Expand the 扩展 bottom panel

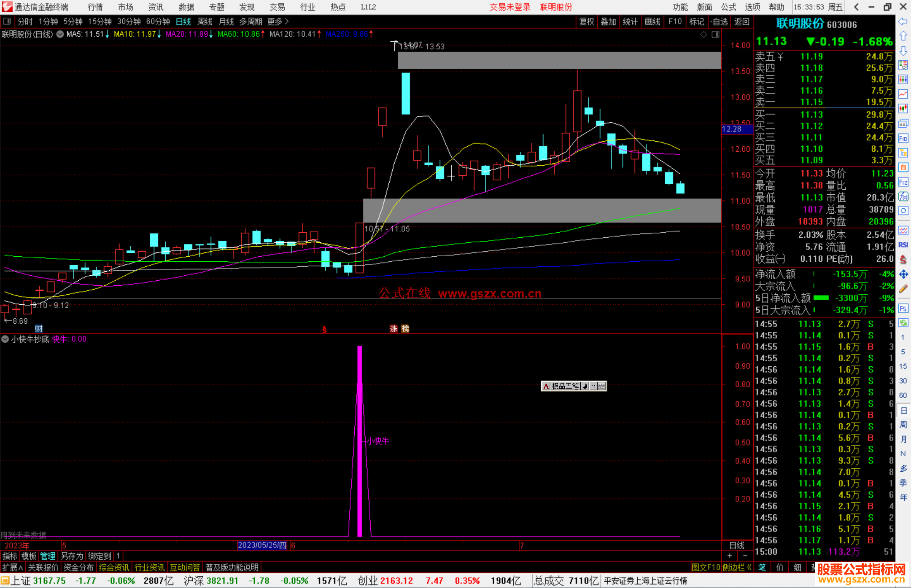click(x=13, y=567)
